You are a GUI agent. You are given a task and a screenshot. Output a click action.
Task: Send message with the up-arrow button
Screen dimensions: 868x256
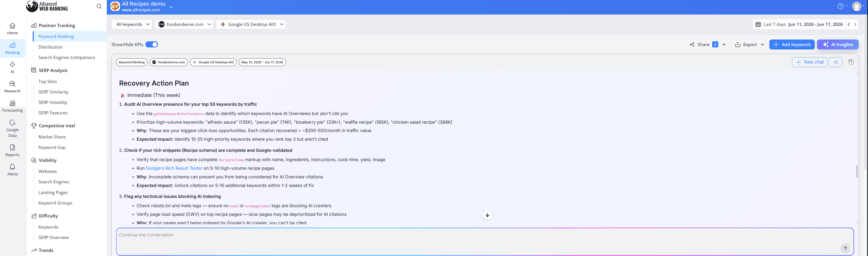click(x=845, y=248)
